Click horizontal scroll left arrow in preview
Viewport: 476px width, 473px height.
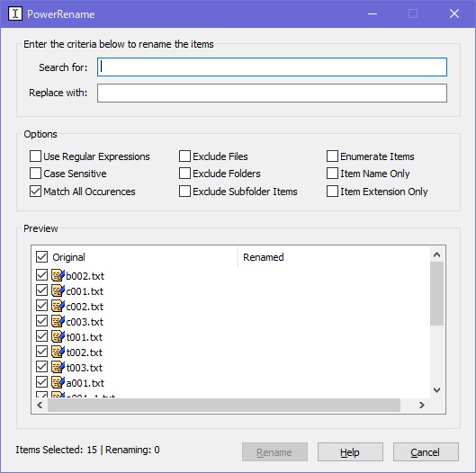(40, 405)
